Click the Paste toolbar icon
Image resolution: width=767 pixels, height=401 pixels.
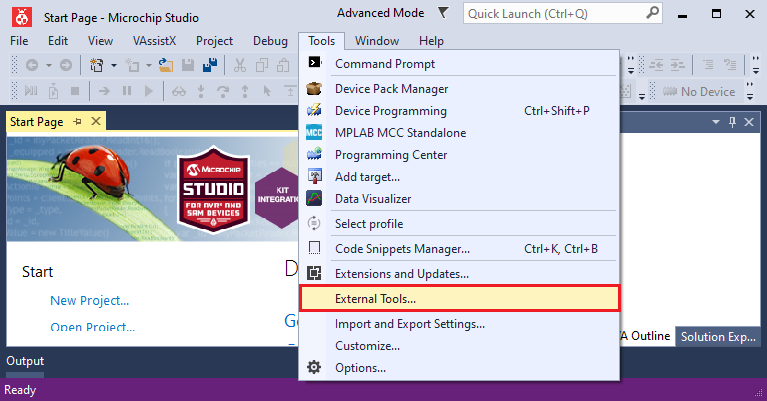pyautogui.click(x=283, y=65)
